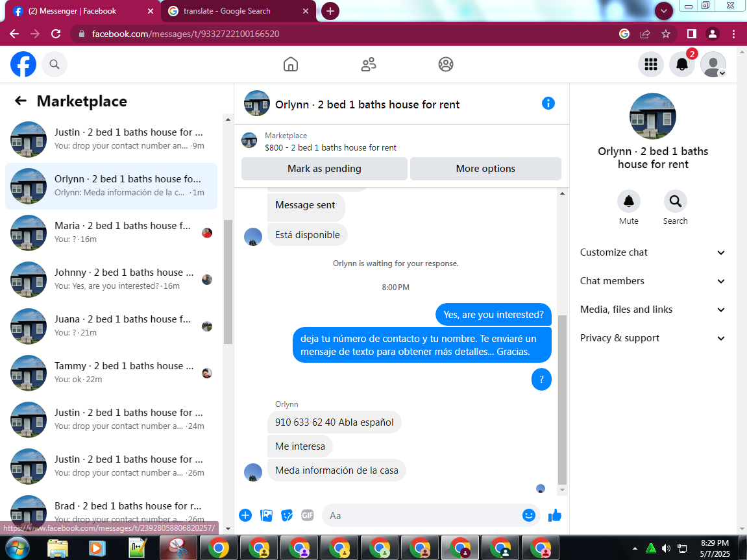Click the back arrow beside Marketplace
Screen dimensions: 747x560
point(21,101)
